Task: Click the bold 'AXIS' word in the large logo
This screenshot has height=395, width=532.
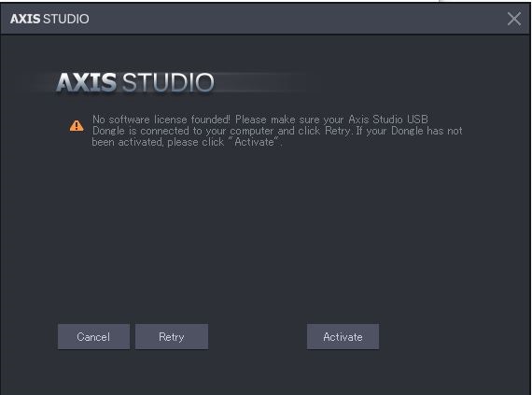Action: click(87, 82)
